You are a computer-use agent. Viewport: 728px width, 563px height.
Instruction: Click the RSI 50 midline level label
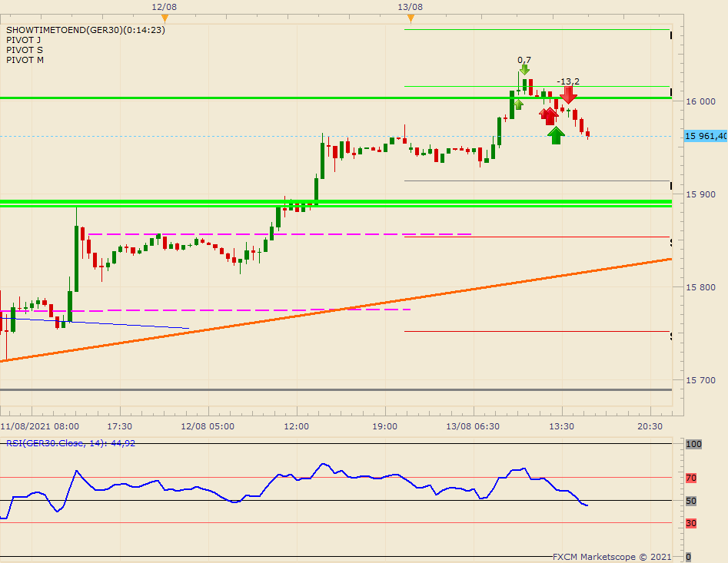pos(691,501)
